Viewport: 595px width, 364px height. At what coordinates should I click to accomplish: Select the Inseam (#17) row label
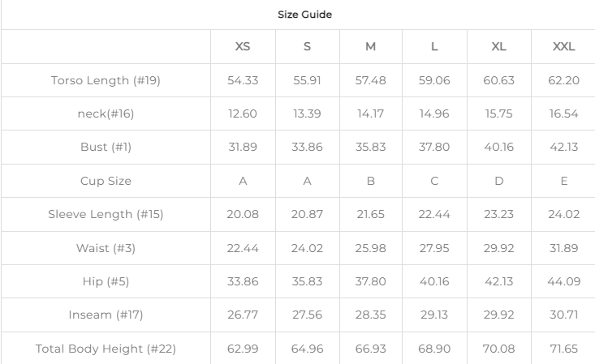pos(106,315)
